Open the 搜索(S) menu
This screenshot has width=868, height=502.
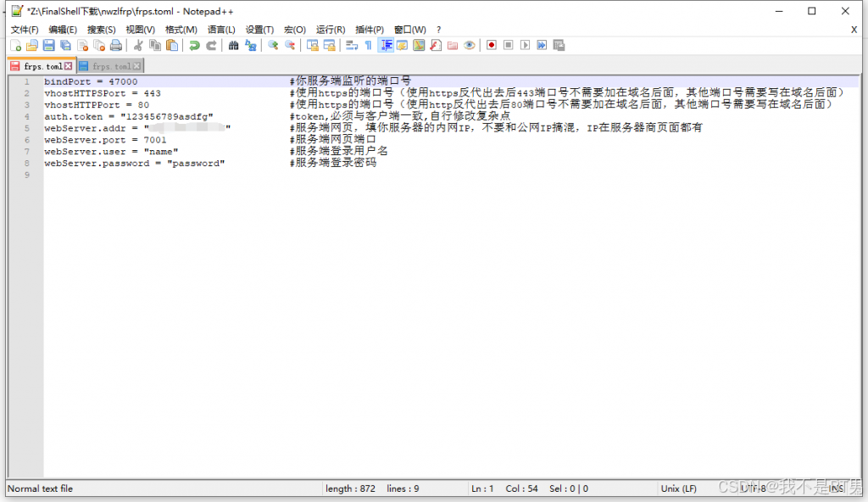102,30
